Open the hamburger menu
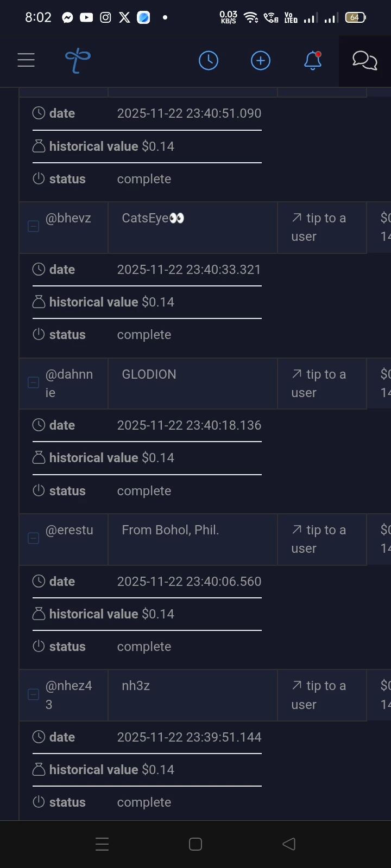391x868 pixels. pos(26,60)
